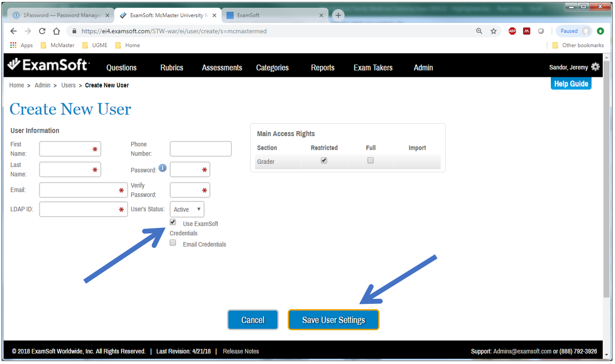Open the Release Notes link
The height and width of the screenshot is (364, 615).
pyautogui.click(x=241, y=351)
